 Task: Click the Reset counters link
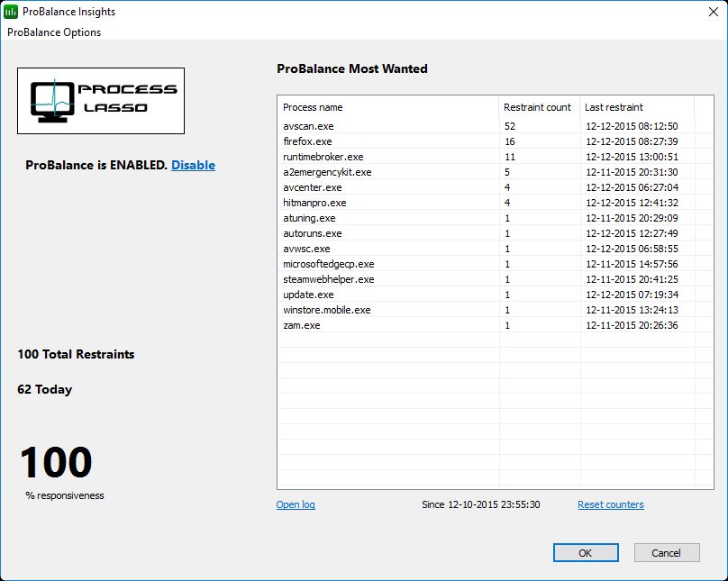tap(611, 504)
